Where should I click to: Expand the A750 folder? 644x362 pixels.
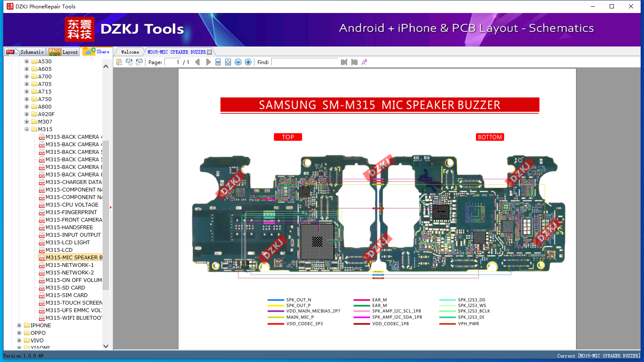[x=26, y=99]
